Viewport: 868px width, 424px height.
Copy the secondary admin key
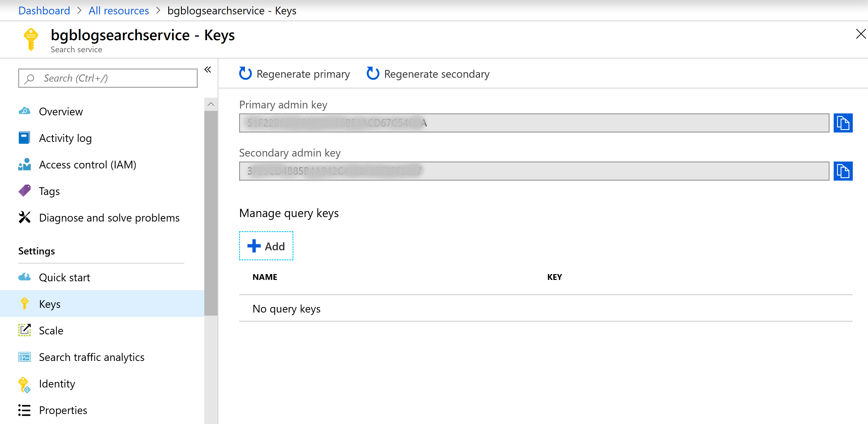click(843, 171)
